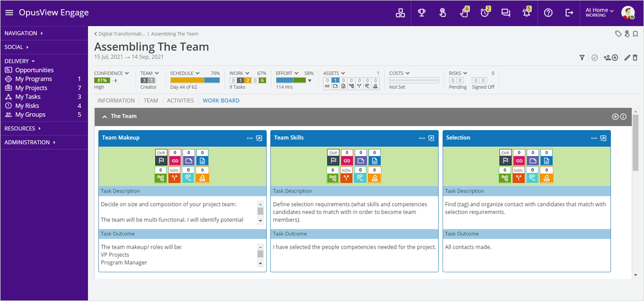The image size is (644, 302).
Task: Open the alarm clock icon with badge 2
Action: pos(485,12)
